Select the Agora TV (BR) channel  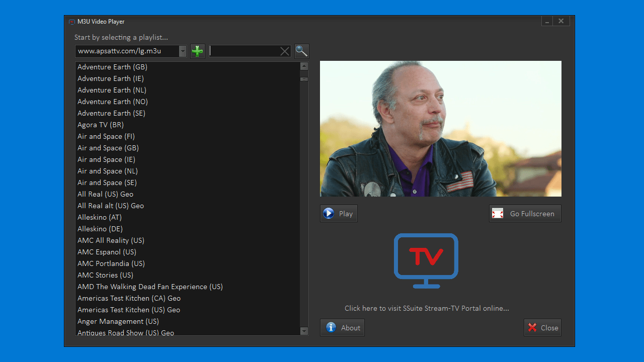(x=101, y=124)
